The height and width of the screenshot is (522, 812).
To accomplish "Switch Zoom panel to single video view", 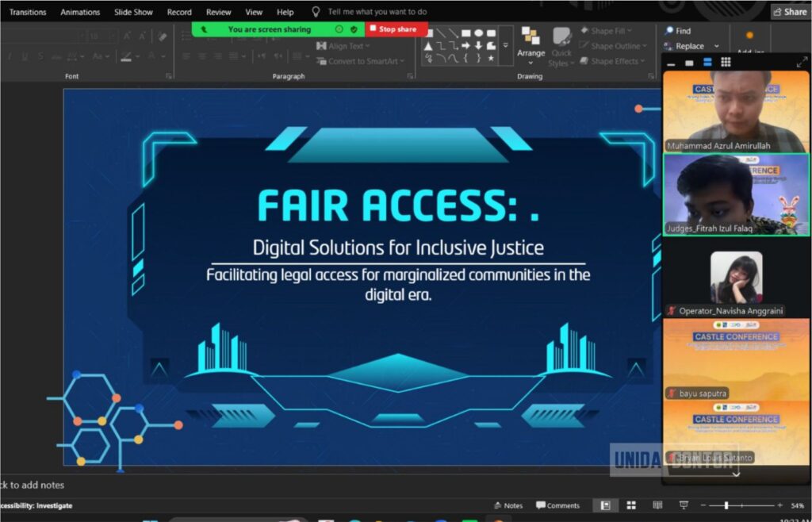I will [x=689, y=63].
